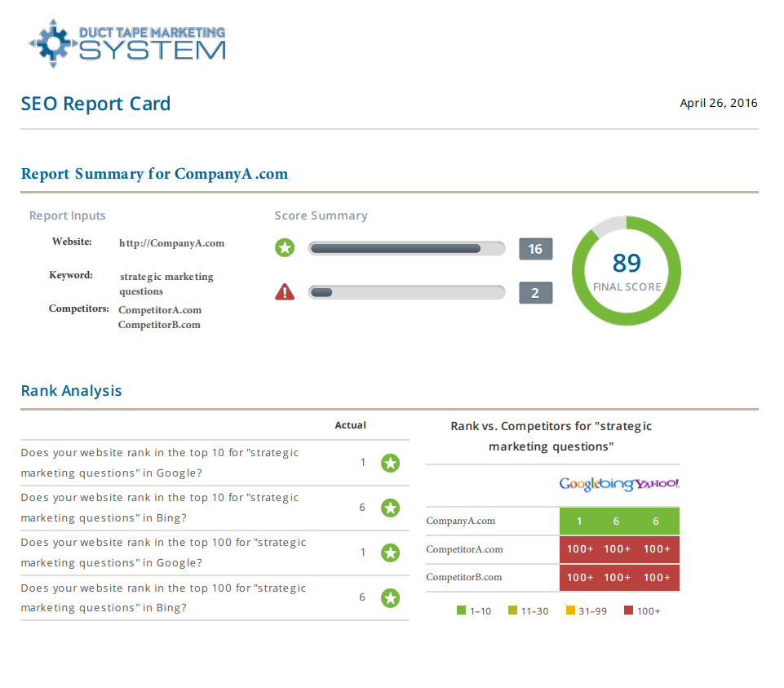Click the "Score Summary" label
Viewport: 784px width, 688px height.
click(x=321, y=215)
